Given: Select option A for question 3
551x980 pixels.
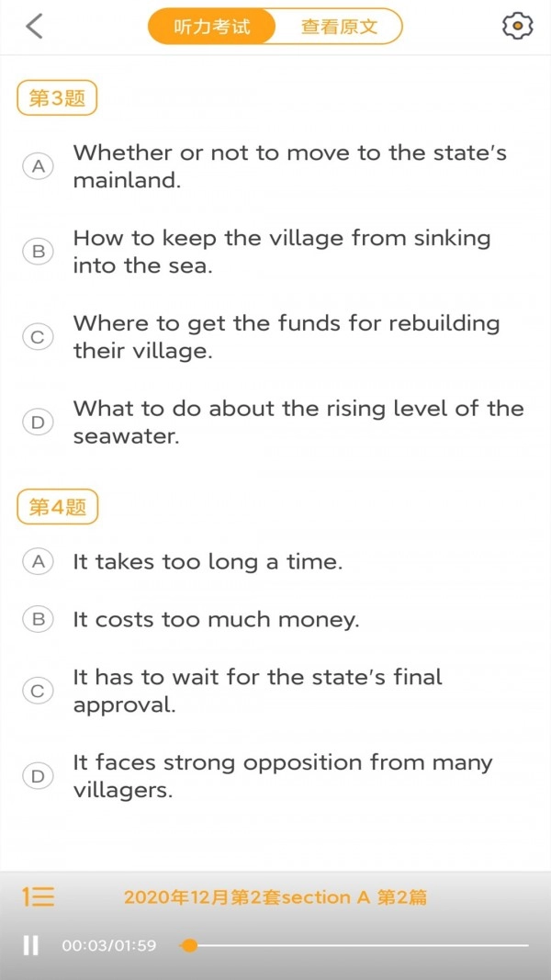Looking at the screenshot, I should pyautogui.click(x=38, y=166).
